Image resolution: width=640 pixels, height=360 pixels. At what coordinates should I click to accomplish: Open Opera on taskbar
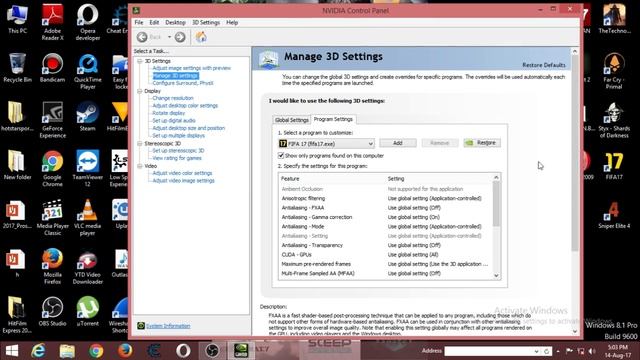183,351
